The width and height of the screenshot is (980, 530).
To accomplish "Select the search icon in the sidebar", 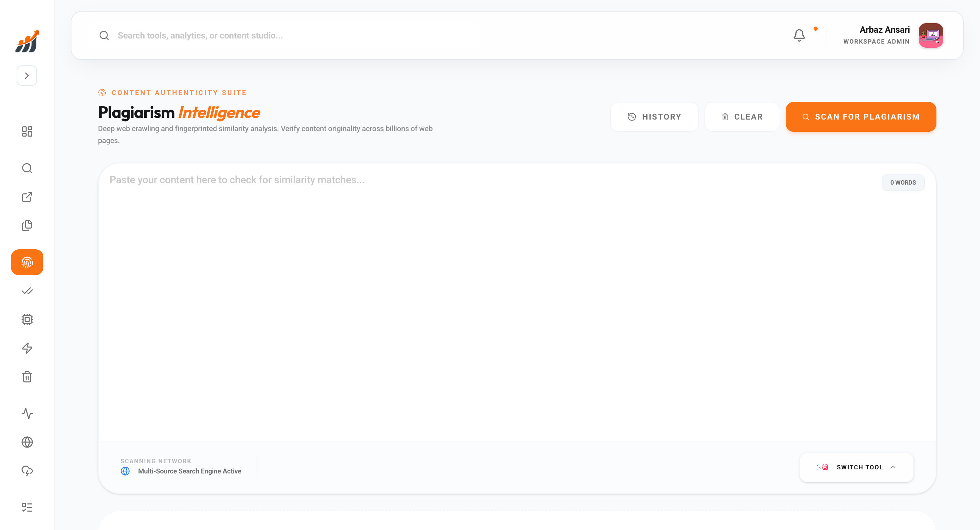I will pos(27,168).
